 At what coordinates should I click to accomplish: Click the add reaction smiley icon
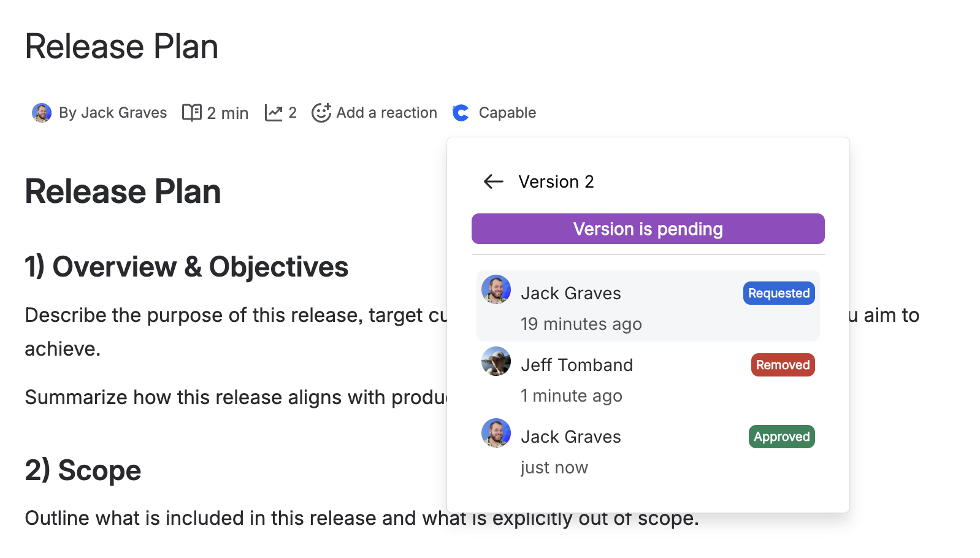click(x=321, y=113)
